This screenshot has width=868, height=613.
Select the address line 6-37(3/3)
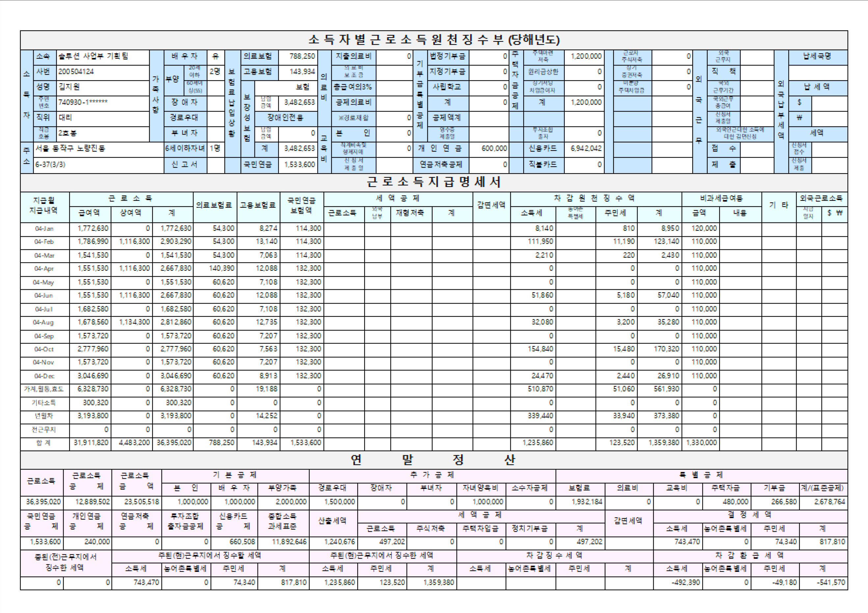tap(50, 164)
